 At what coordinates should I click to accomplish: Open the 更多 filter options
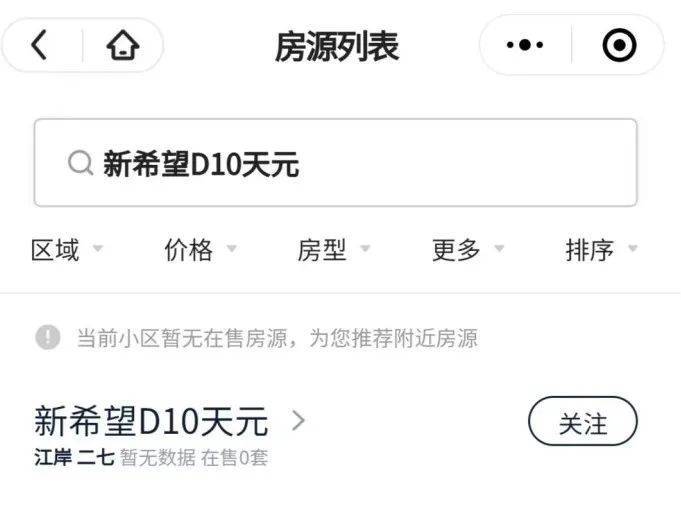coord(468,250)
